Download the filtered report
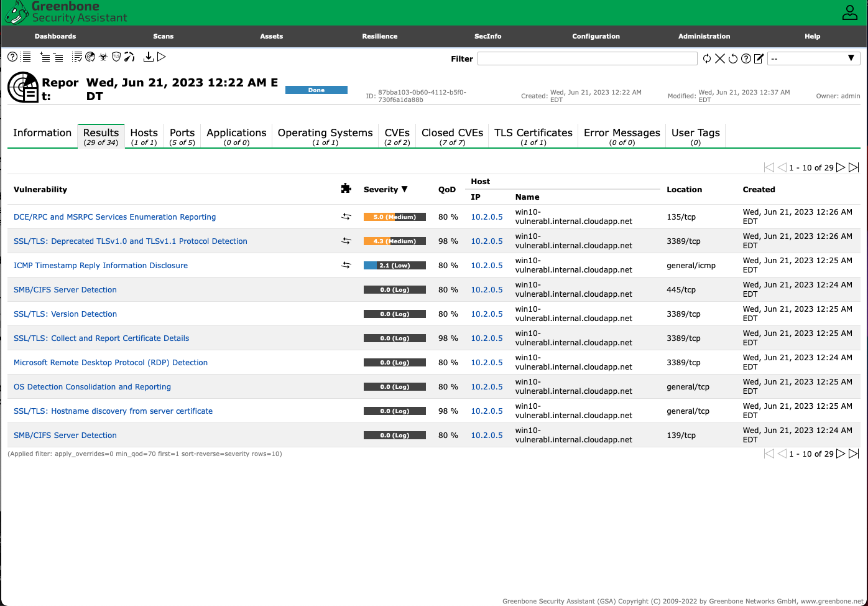The height and width of the screenshot is (606, 868). [148, 57]
